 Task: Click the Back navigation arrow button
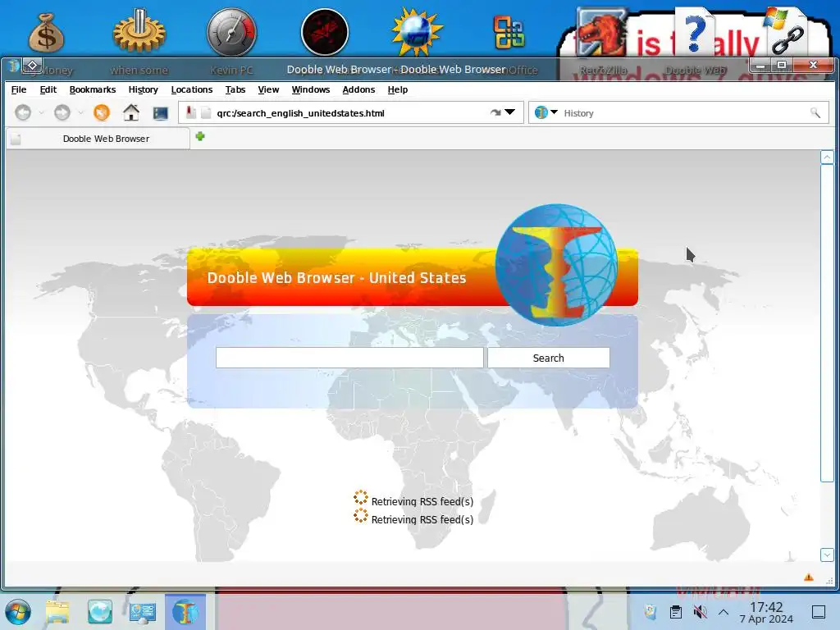[x=23, y=113]
